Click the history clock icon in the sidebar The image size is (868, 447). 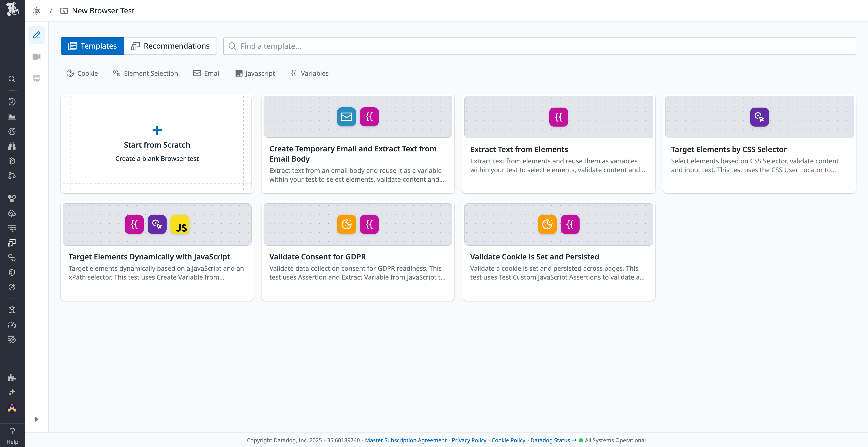12,101
